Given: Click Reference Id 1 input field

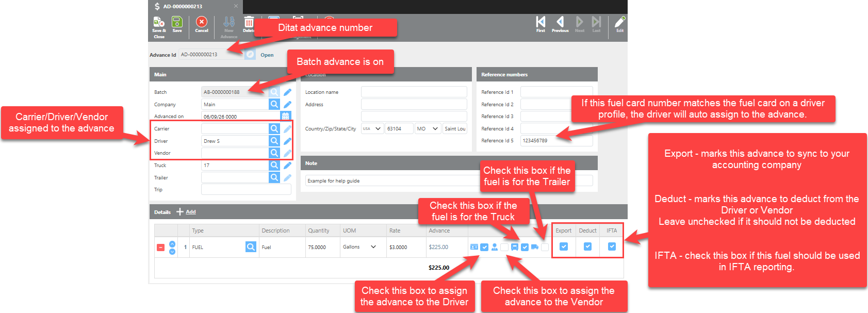Looking at the screenshot, I should [x=556, y=92].
